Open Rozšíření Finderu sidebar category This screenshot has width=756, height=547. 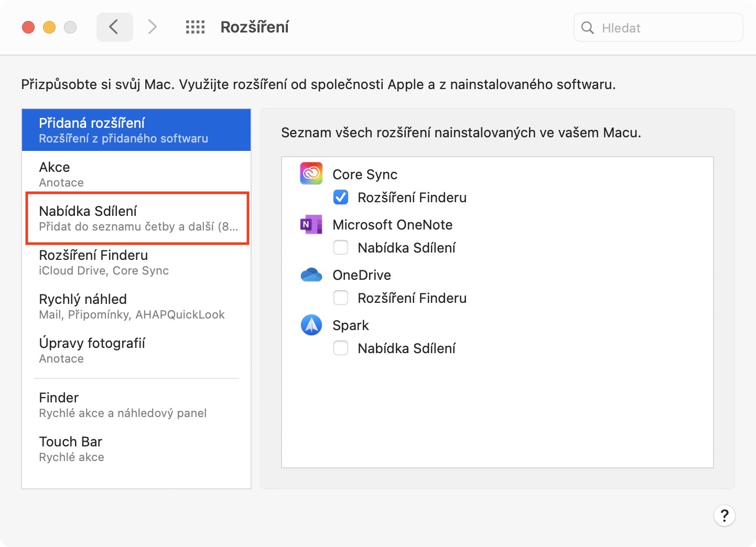click(136, 262)
